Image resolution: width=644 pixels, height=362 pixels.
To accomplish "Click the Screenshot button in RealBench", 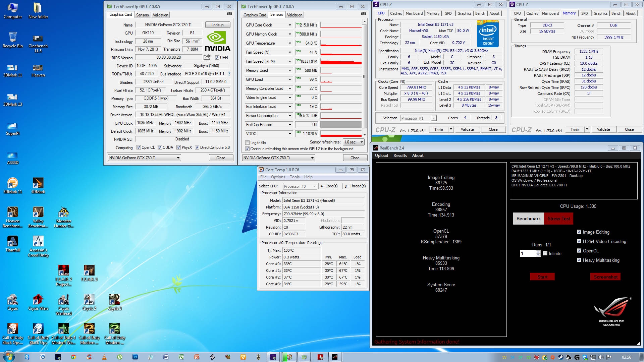I will (x=605, y=277).
